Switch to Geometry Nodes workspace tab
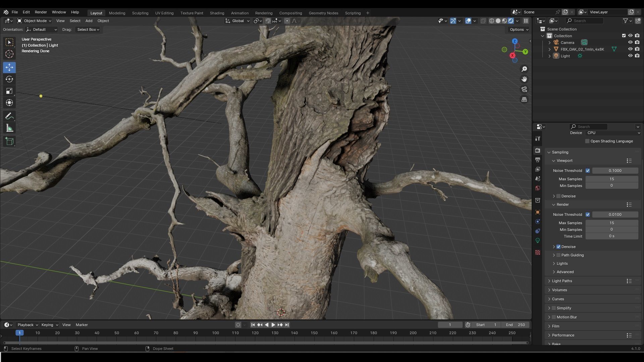The height and width of the screenshot is (362, 644). pyautogui.click(x=323, y=13)
